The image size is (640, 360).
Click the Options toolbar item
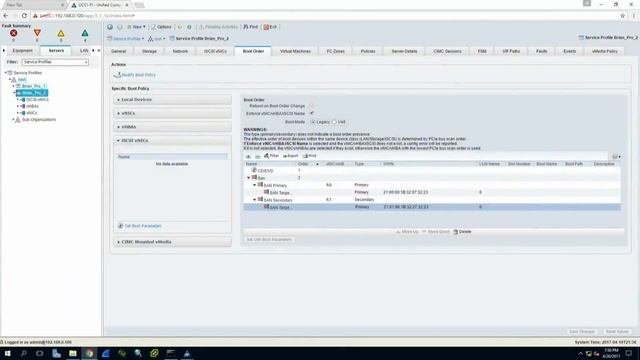(x=161, y=27)
